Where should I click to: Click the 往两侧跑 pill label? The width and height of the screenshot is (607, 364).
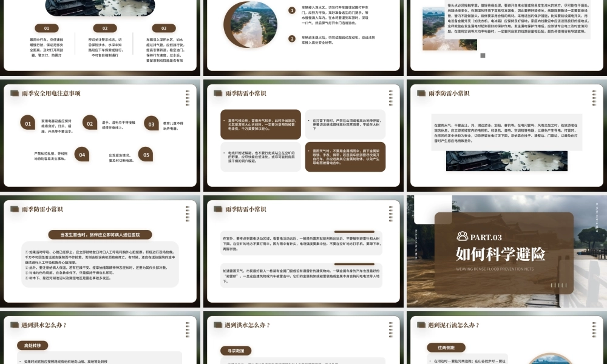click(x=446, y=348)
